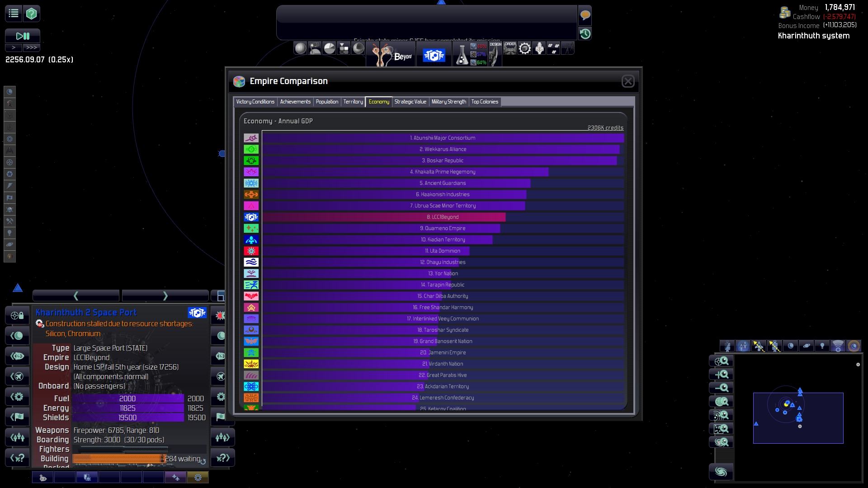868x488 pixels.
Task: Open the game menu list icon
Action: coord(14,14)
